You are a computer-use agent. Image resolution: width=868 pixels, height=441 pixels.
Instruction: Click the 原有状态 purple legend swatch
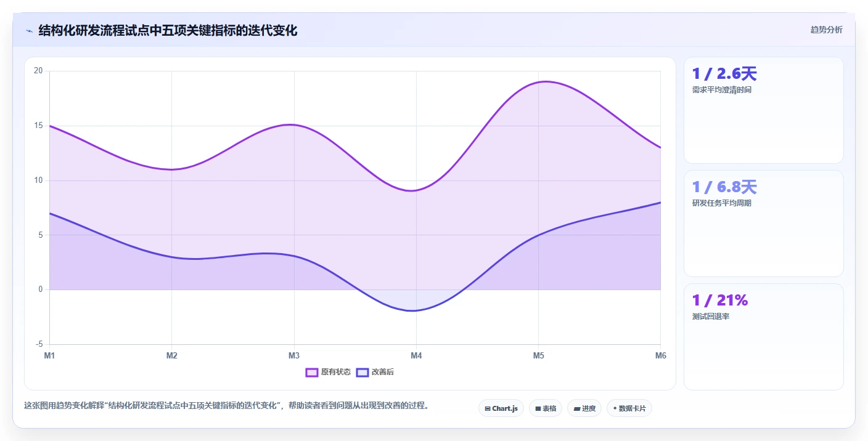[312, 372]
